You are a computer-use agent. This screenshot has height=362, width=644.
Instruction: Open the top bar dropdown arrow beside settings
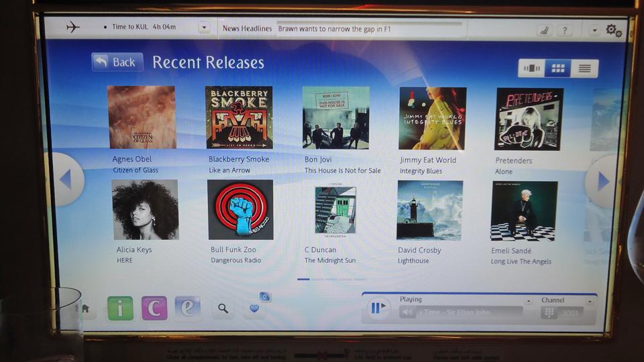[x=594, y=30]
